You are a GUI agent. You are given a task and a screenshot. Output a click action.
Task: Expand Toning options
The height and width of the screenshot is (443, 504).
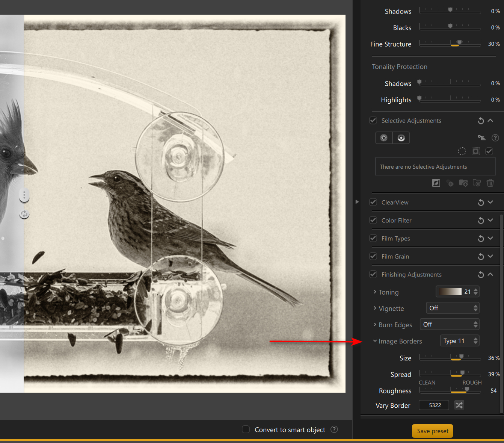coord(375,292)
